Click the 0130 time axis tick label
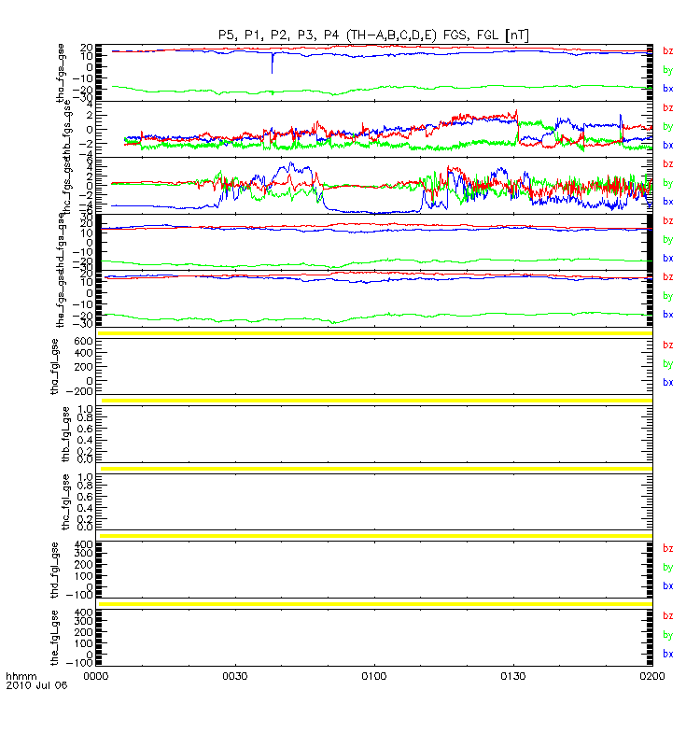700x747 pixels. pos(512,676)
